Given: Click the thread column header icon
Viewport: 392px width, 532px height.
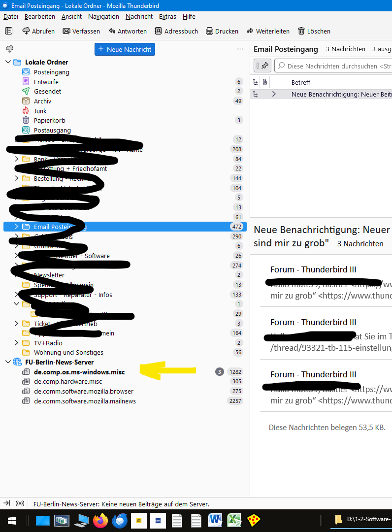Looking at the screenshot, I should (x=256, y=82).
